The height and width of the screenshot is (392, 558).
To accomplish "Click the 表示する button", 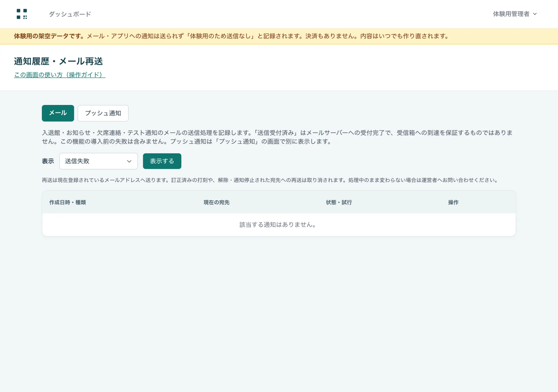I will pyautogui.click(x=162, y=161).
